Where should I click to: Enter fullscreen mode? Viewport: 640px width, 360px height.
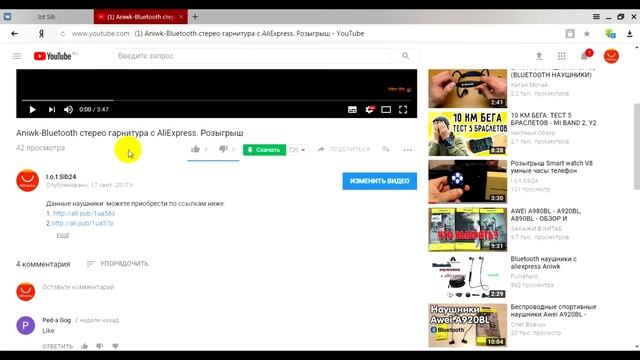click(403, 109)
